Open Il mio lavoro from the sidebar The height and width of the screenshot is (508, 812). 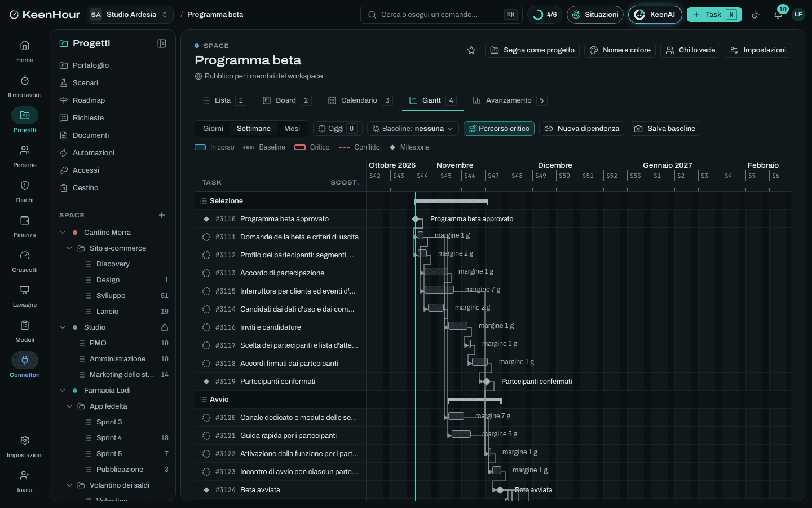[25, 86]
